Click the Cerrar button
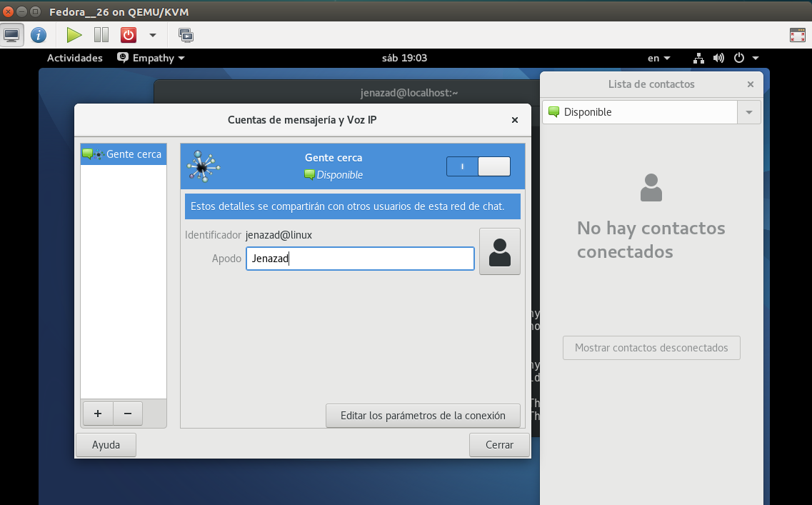This screenshot has height=505, width=812. [499, 445]
